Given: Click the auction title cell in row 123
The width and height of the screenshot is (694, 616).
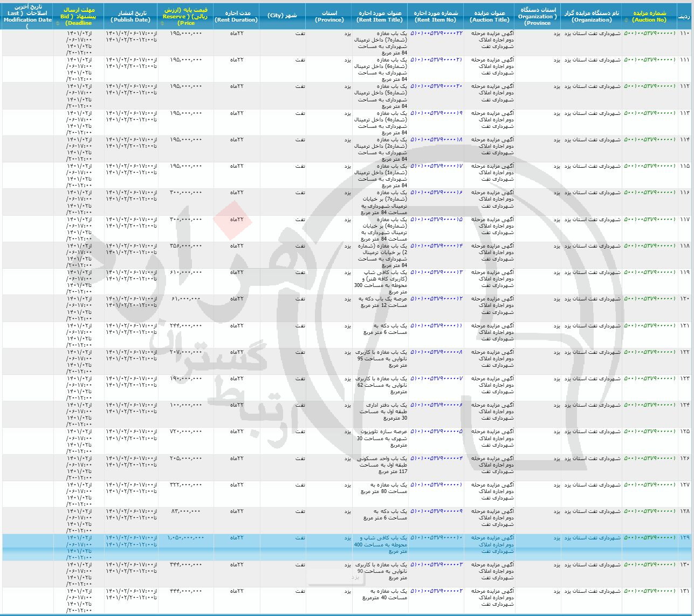Looking at the screenshot, I should 489,388.
